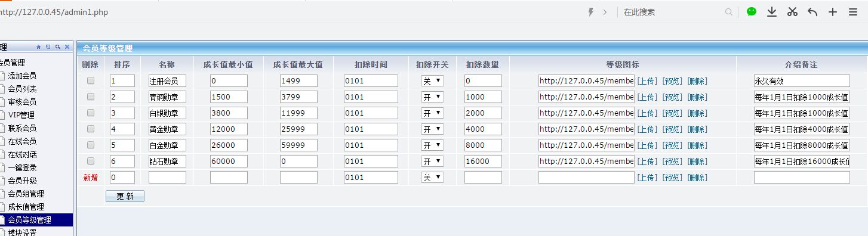Open the browser downloads icon
The image size is (868, 236).
[772, 11]
